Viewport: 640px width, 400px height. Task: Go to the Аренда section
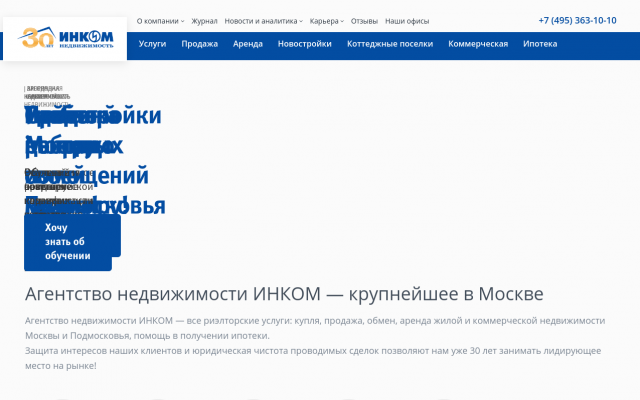(248, 44)
